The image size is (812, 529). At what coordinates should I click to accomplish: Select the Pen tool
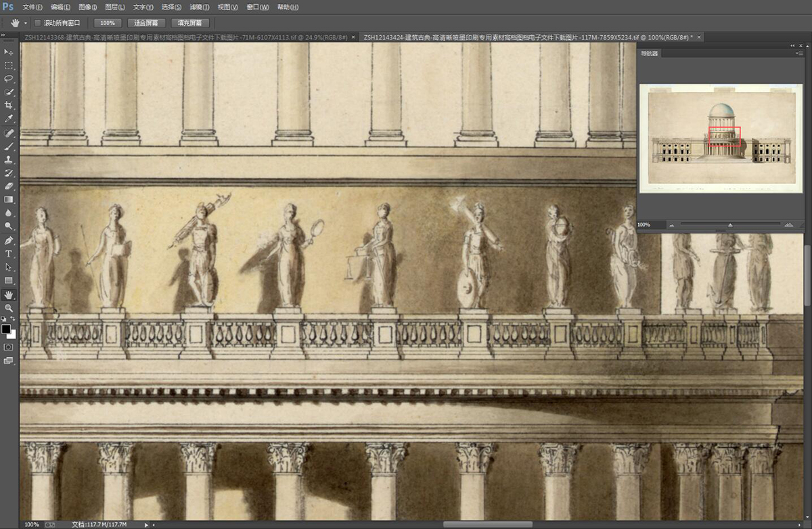pos(9,241)
